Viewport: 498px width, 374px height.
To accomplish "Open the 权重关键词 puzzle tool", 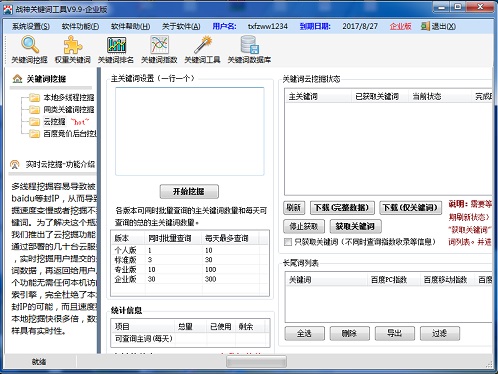I will [x=73, y=50].
